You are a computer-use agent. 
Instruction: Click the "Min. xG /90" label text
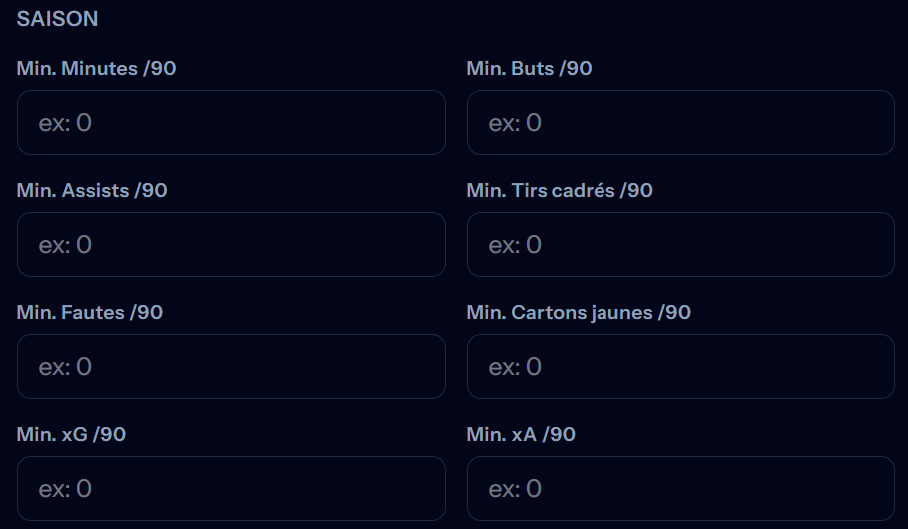point(71,435)
